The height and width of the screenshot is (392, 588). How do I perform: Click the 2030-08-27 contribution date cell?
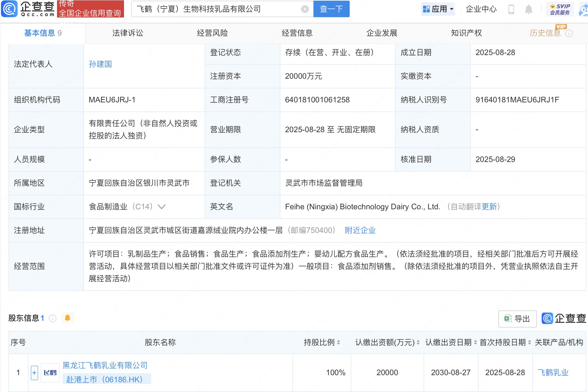click(451, 373)
